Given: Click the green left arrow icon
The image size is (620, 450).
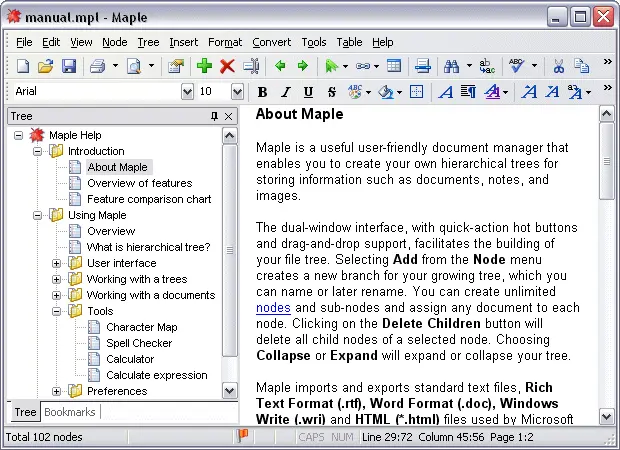Looking at the screenshot, I should (x=279, y=66).
